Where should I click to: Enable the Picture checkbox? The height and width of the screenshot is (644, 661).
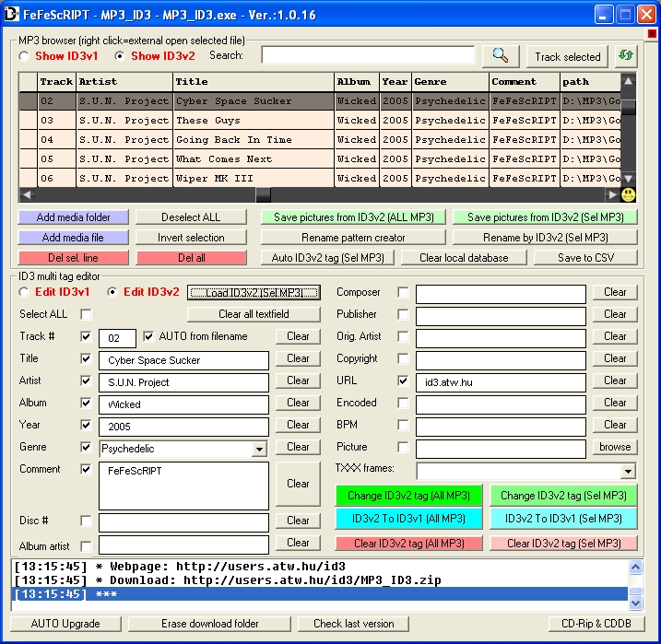[x=403, y=447]
